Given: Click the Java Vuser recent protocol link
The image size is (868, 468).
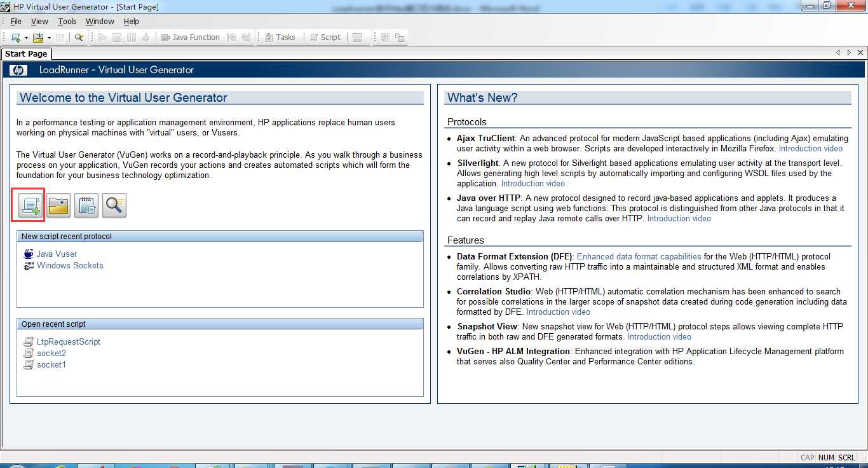Looking at the screenshot, I should point(57,254).
